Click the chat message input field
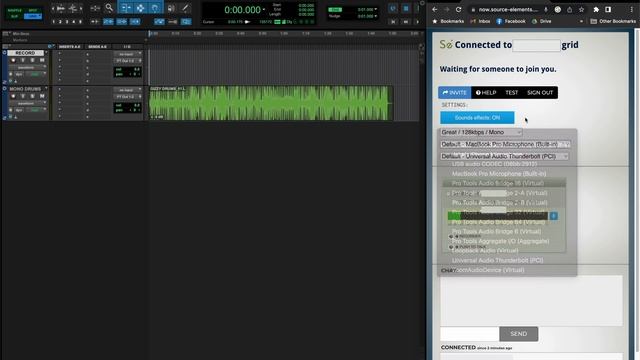The width and height of the screenshot is (640, 360). click(x=469, y=334)
